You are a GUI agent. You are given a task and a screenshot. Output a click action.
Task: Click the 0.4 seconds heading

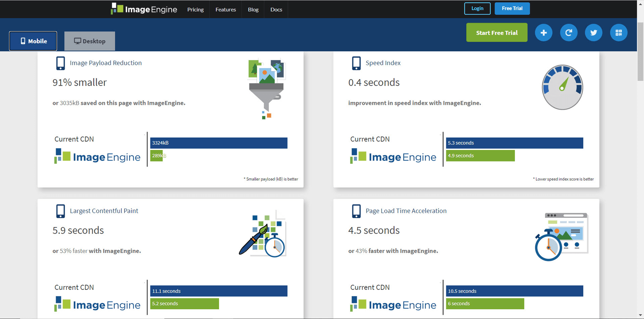point(374,83)
